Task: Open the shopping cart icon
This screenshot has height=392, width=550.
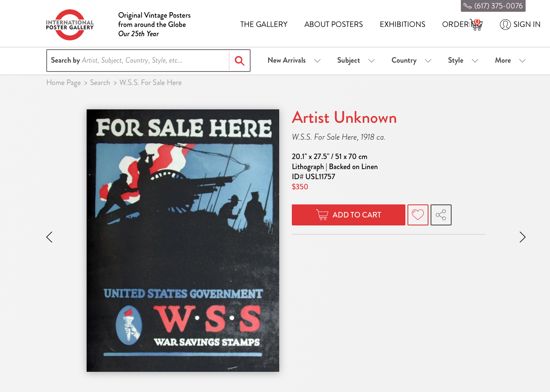Action: click(476, 24)
